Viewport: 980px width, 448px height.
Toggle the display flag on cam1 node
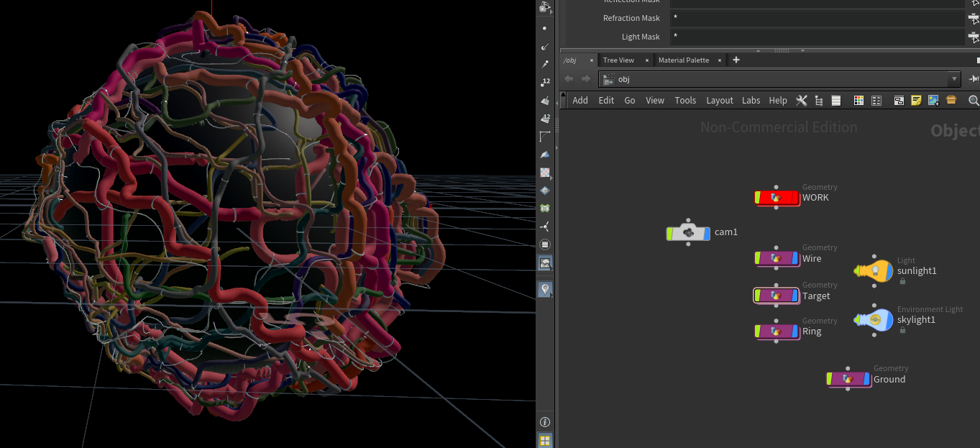pos(705,232)
